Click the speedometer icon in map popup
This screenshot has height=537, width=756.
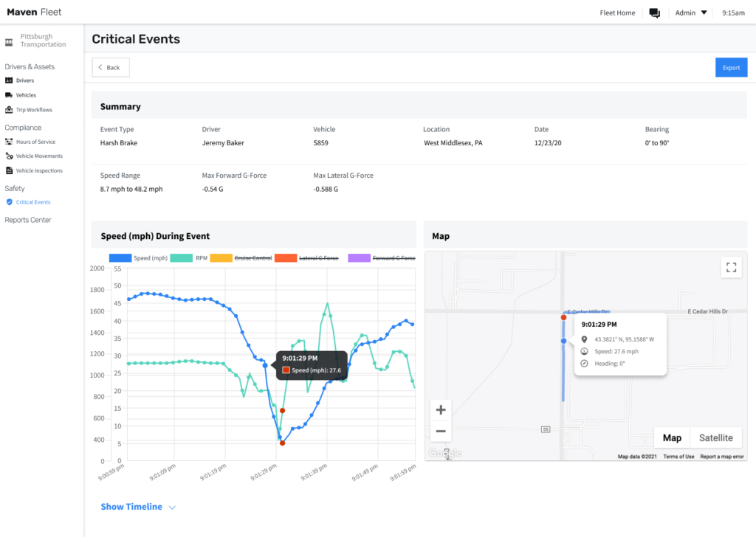(585, 352)
